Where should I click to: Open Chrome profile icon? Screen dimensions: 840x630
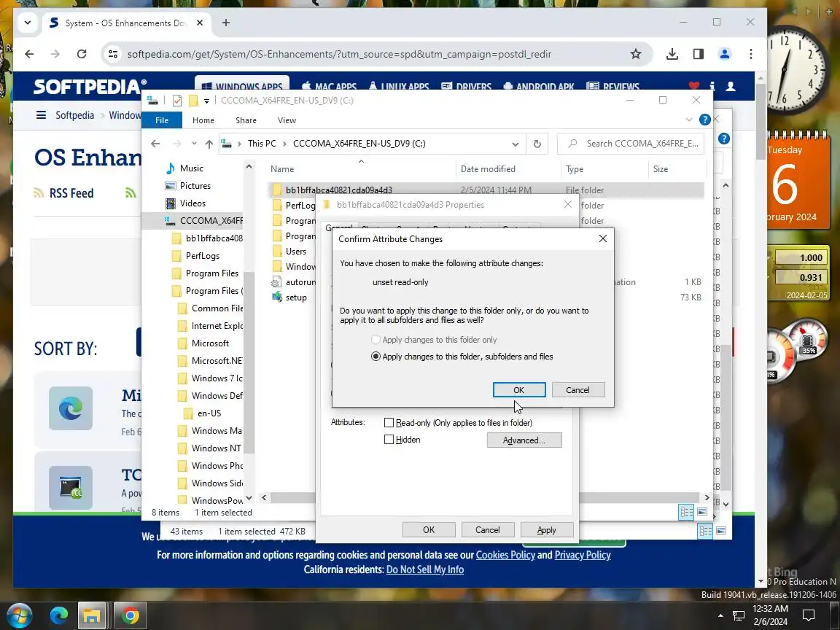click(724, 54)
